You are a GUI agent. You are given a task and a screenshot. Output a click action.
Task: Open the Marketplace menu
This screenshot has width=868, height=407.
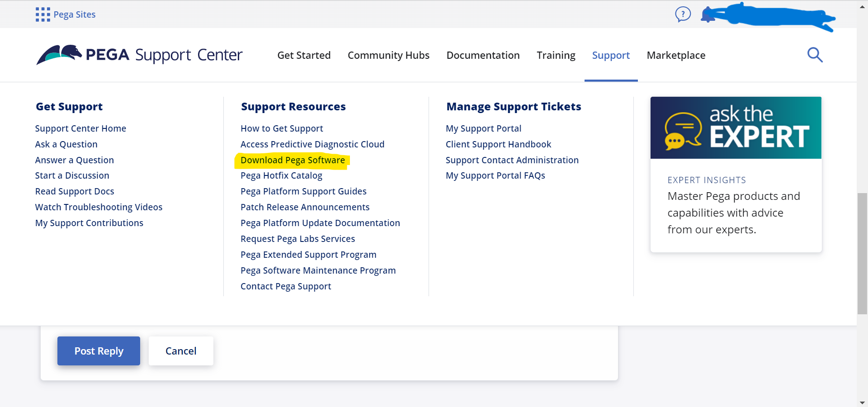(x=675, y=55)
